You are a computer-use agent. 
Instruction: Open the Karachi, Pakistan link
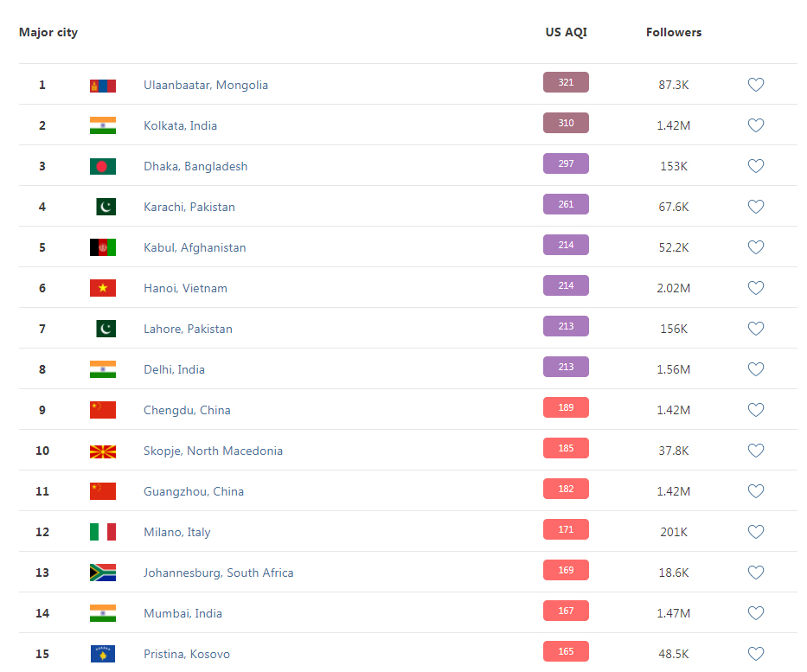(189, 207)
